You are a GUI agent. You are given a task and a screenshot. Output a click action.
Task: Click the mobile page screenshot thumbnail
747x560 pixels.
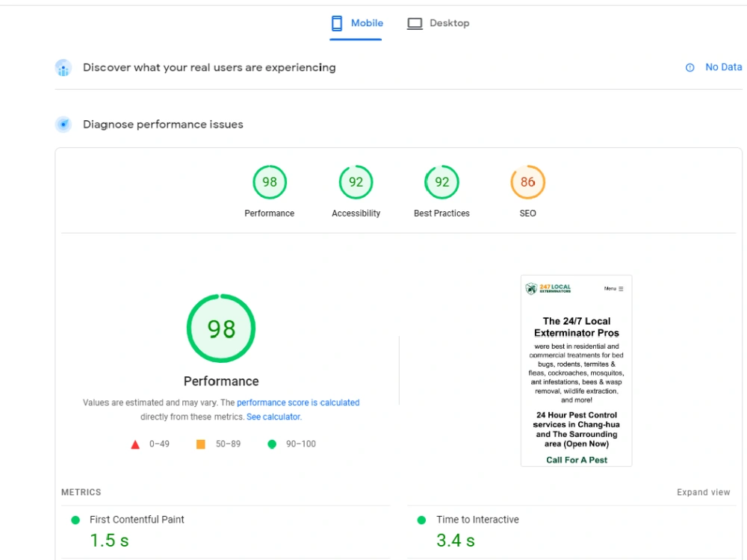pyautogui.click(x=577, y=370)
